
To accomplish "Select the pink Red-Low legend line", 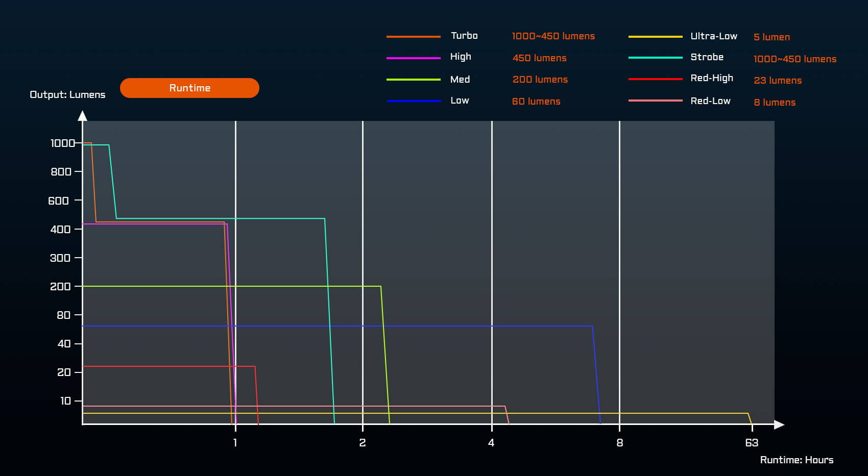I will (x=655, y=101).
